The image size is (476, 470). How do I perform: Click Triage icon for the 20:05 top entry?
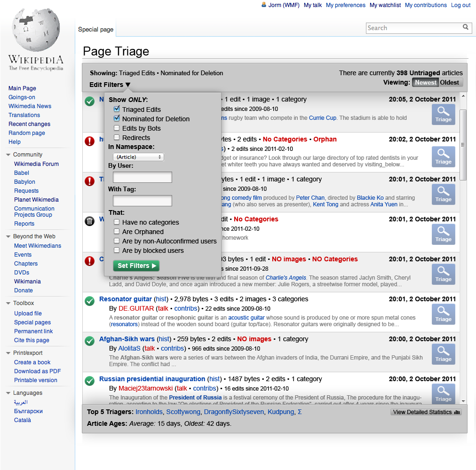(x=443, y=114)
